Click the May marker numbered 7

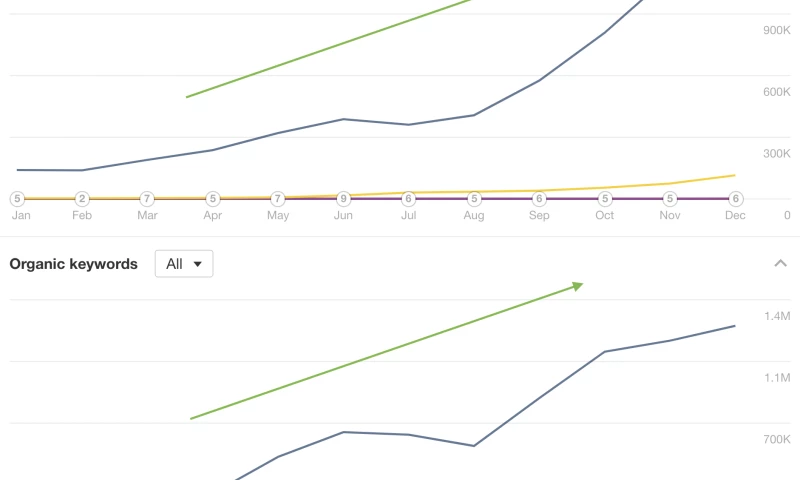(x=278, y=198)
